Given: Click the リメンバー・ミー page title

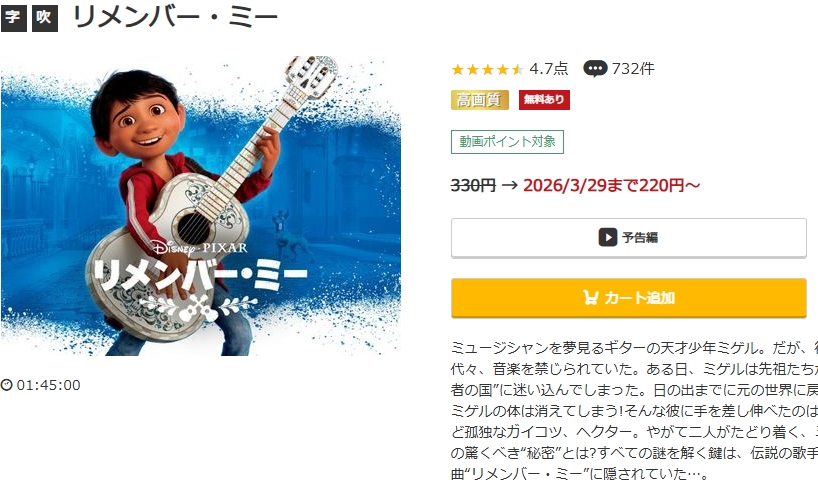Looking at the screenshot, I should point(175,18).
